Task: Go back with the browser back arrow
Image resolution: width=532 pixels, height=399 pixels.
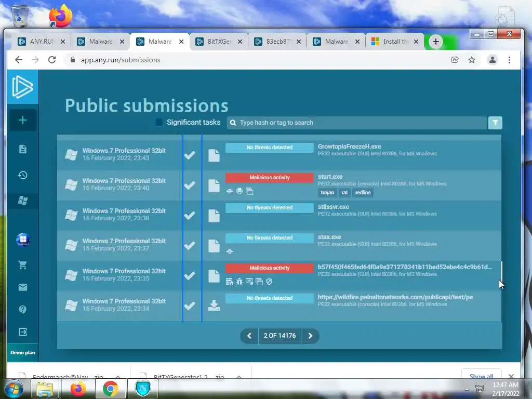Action: point(19,60)
